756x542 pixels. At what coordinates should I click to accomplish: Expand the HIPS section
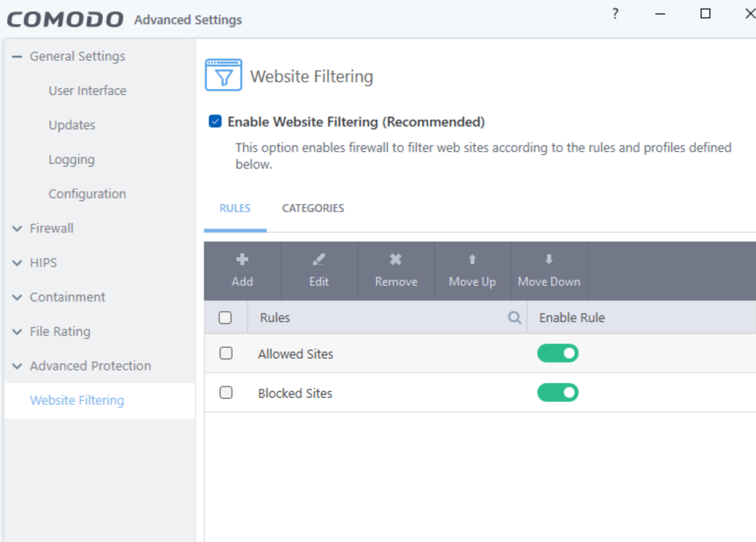[x=18, y=263]
